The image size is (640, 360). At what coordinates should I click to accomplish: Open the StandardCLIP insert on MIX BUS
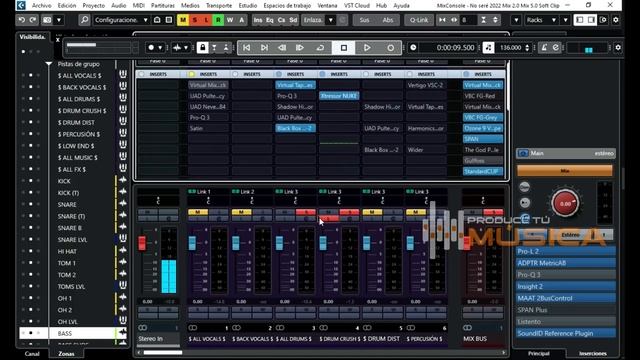click(x=483, y=171)
